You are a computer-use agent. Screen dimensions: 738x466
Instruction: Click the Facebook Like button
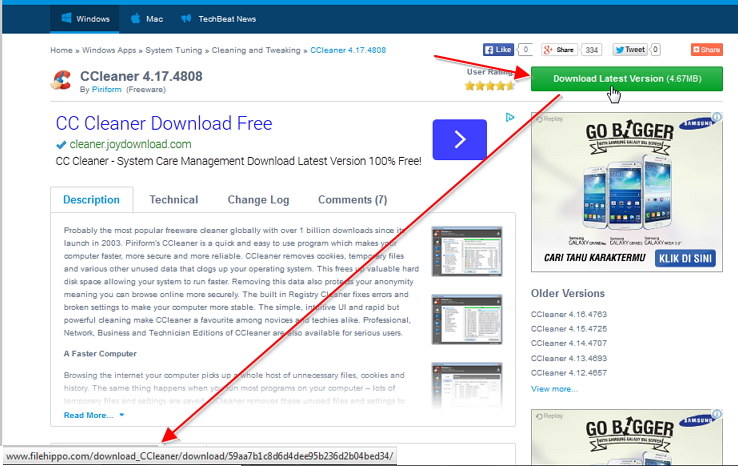pyautogui.click(x=498, y=49)
